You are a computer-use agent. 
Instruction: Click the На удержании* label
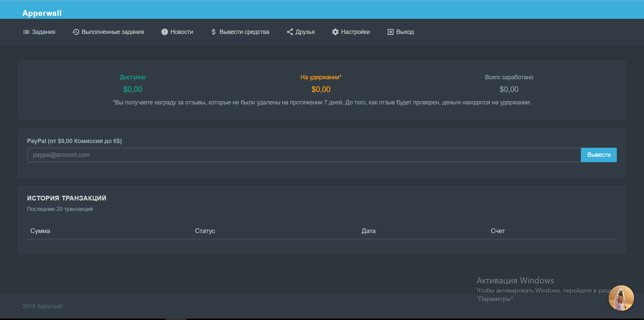pyautogui.click(x=321, y=77)
